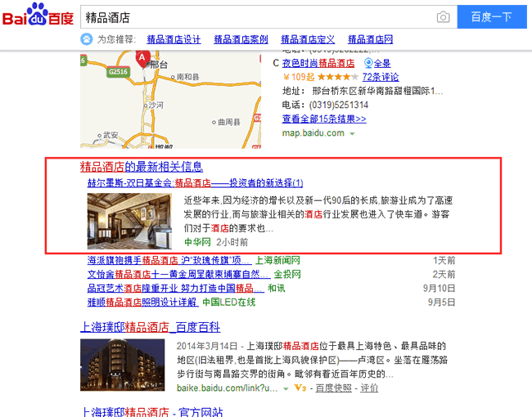Click the V3 credibility badge

[x=300, y=388]
